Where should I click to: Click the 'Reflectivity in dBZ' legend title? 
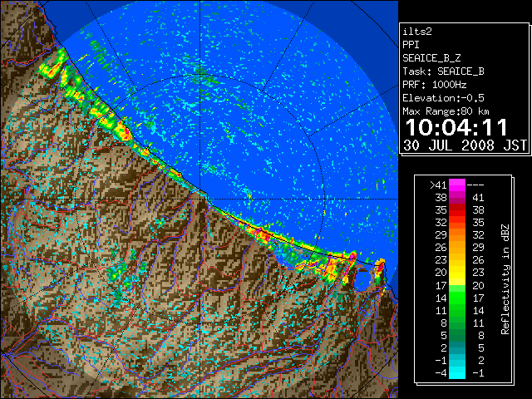coord(505,279)
